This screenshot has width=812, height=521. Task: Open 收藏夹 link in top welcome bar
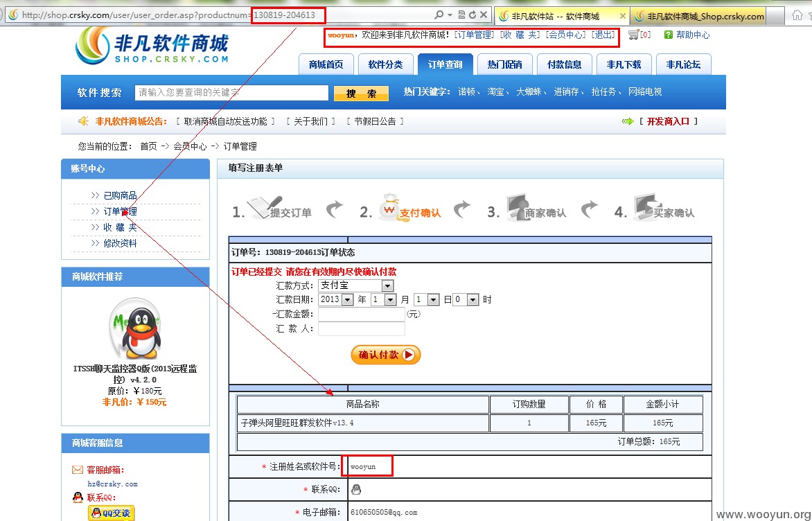click(520, 35)
